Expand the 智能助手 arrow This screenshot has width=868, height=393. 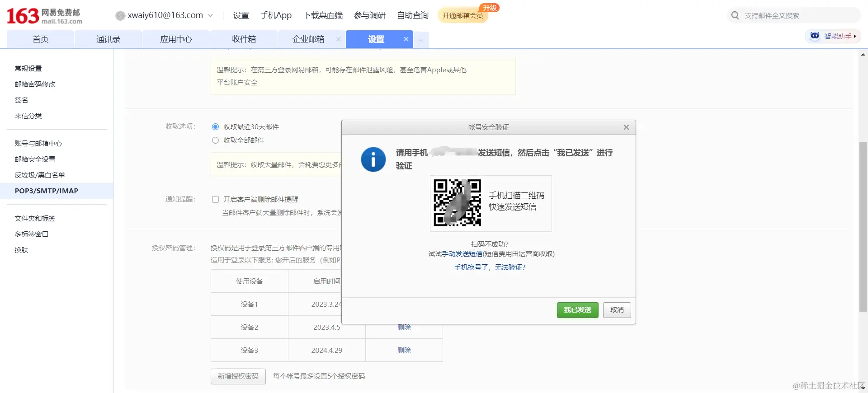click(855, 36)
